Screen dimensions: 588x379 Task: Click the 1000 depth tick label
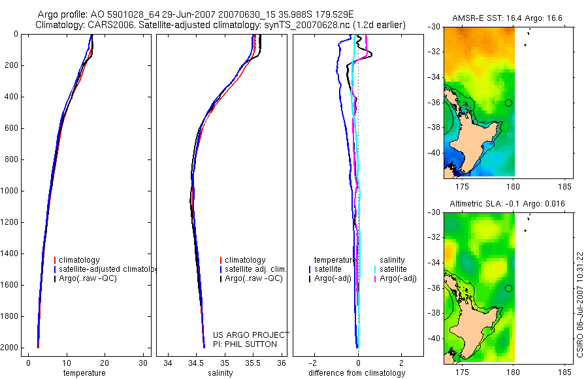coord(10,191)
